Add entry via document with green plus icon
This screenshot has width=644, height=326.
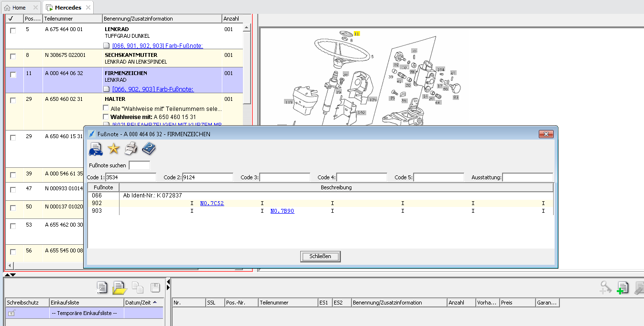[622, 288]
